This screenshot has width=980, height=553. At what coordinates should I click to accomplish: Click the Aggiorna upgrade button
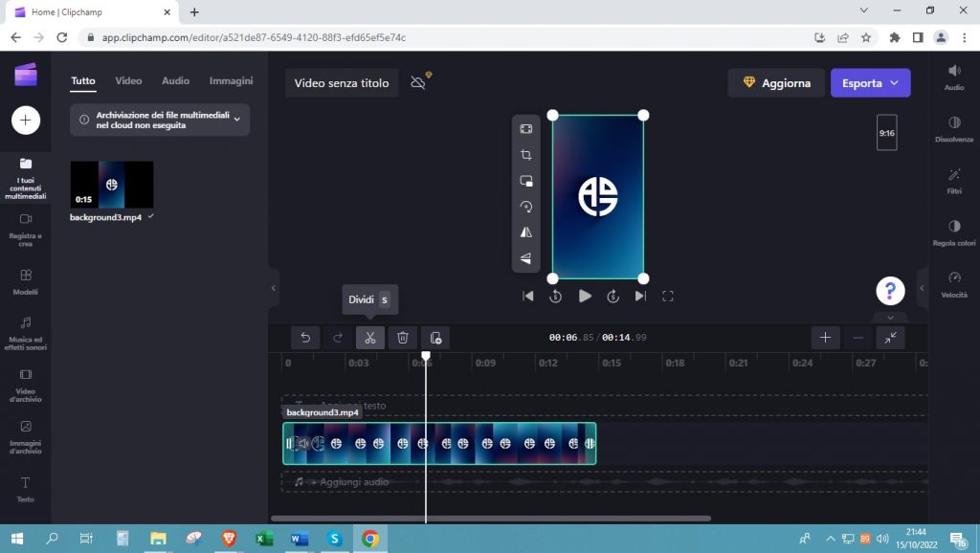tap(776, 83)
